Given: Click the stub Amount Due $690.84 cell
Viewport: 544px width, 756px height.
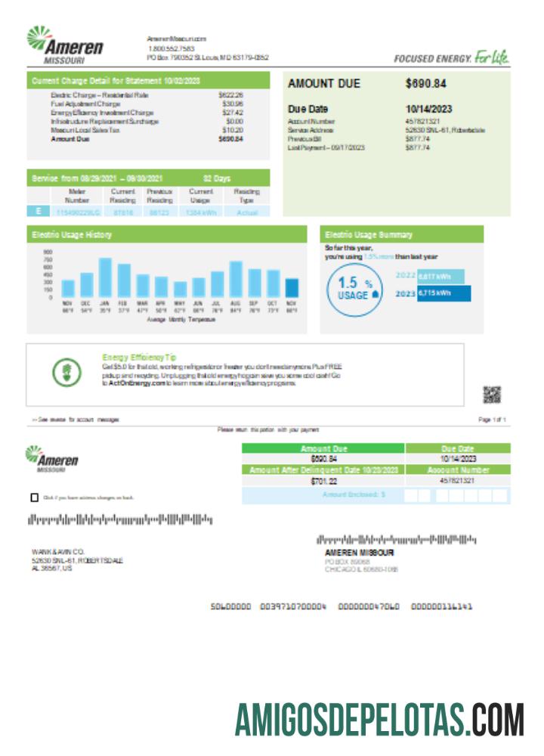Looking at the screenshot, I should (323, 459).
